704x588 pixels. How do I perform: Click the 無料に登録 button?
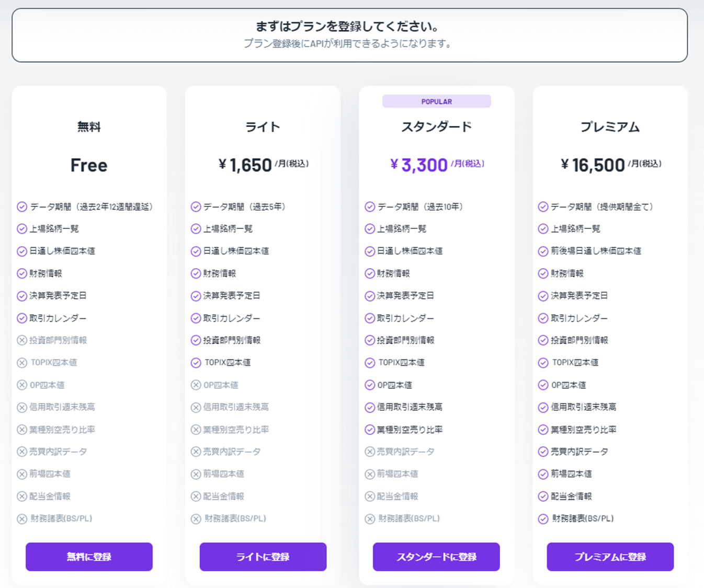click(88, 557)
